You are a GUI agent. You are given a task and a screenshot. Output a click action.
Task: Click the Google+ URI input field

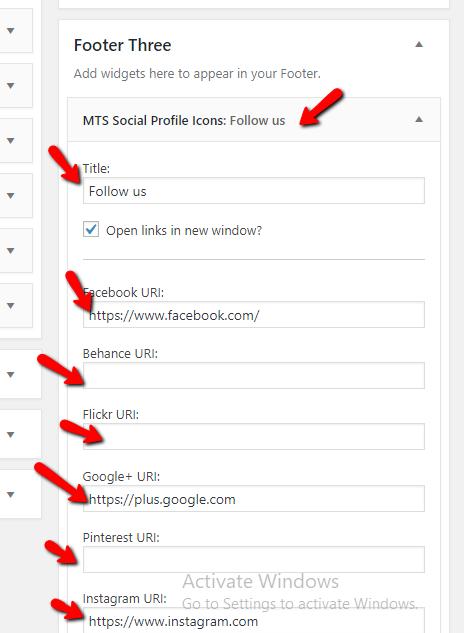pos(254,499)
